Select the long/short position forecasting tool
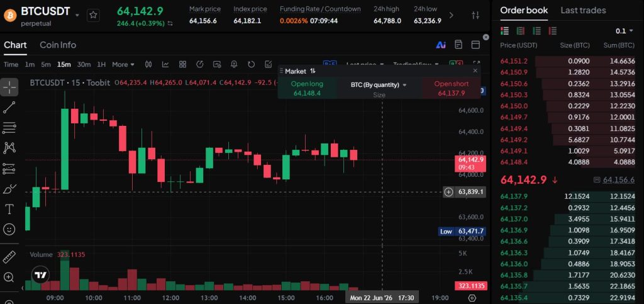 (x=9, y=169)
